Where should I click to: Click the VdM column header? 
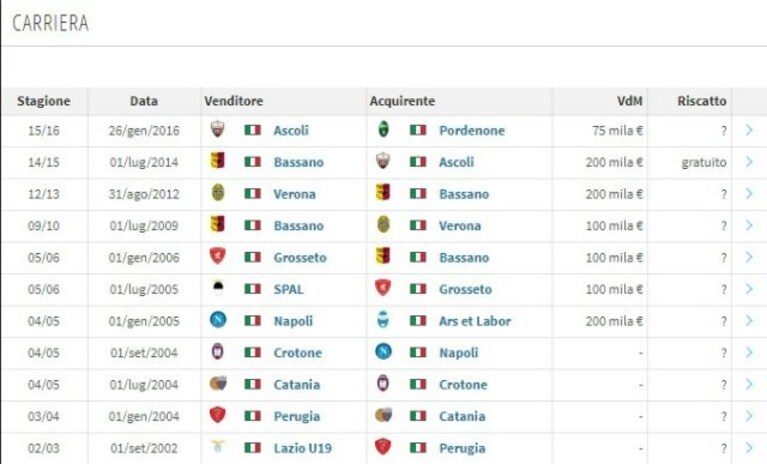(x=630, y=101)
